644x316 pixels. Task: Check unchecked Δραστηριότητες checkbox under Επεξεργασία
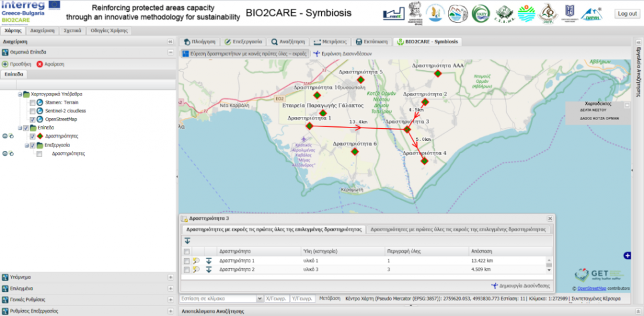tap(39, 154)
